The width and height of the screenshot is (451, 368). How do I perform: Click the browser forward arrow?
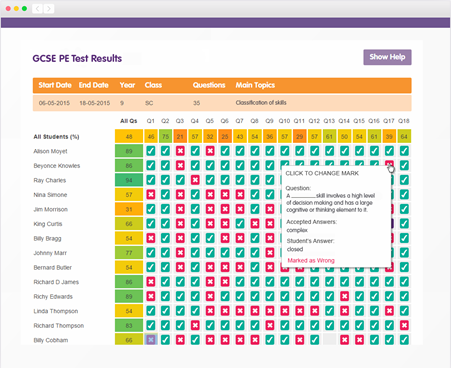pyautogui.click(x=49, y=9)
